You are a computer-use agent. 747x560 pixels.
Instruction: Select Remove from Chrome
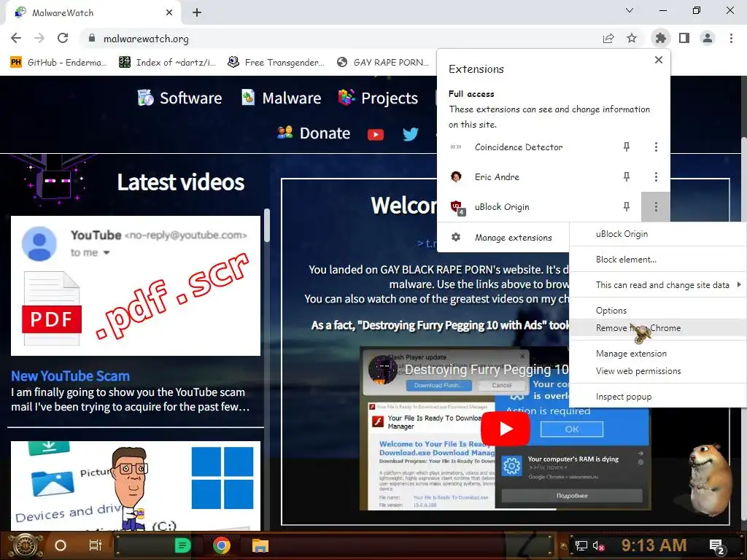click(x=657, y=328)
